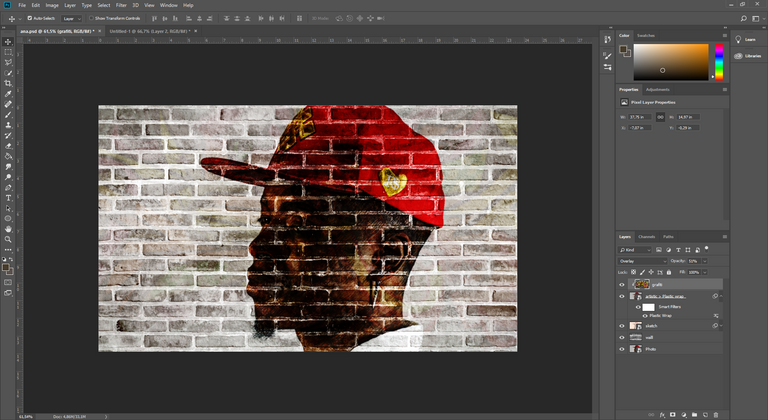The image size is (768, 420).
Task: Click the grafiti layer thumbnail
Action: tap(641, 284)
